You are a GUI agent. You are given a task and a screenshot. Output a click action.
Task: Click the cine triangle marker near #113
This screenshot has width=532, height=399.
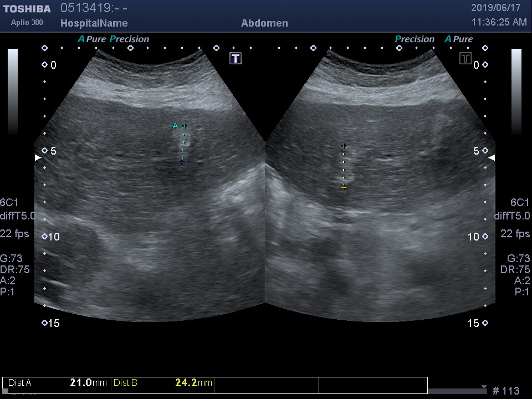coord(484,387)
